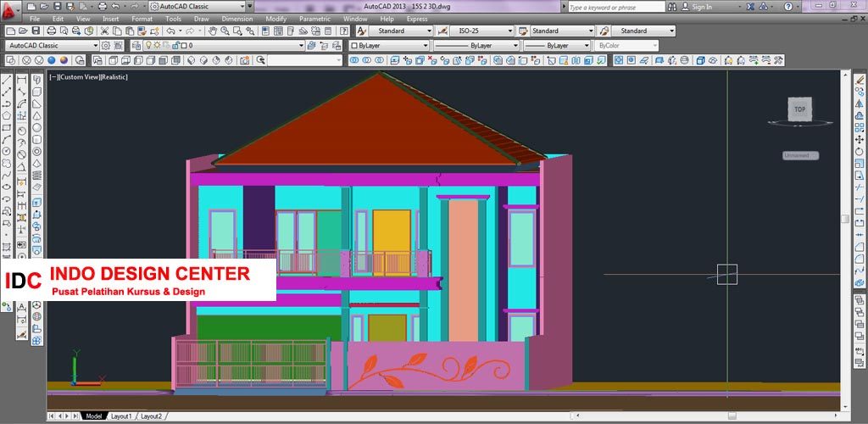
Task: Click the Layer Properties Manager icon
Action: point(135,46)
